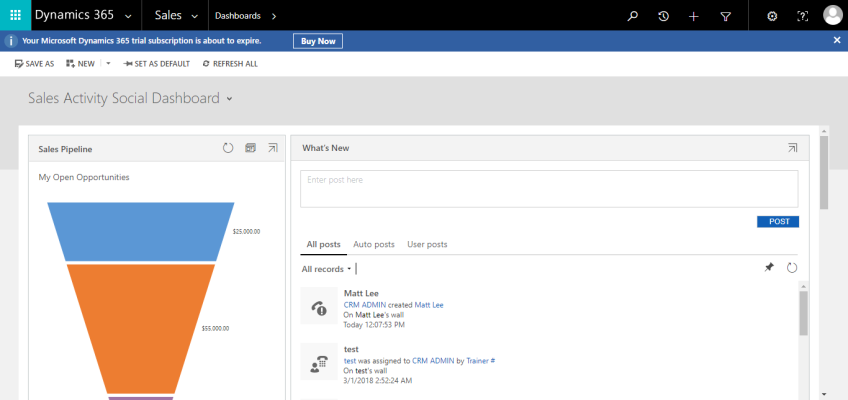Open the All records filter dropdown
This screenshot has width=848, height=400.
click(x=326, y=269)
